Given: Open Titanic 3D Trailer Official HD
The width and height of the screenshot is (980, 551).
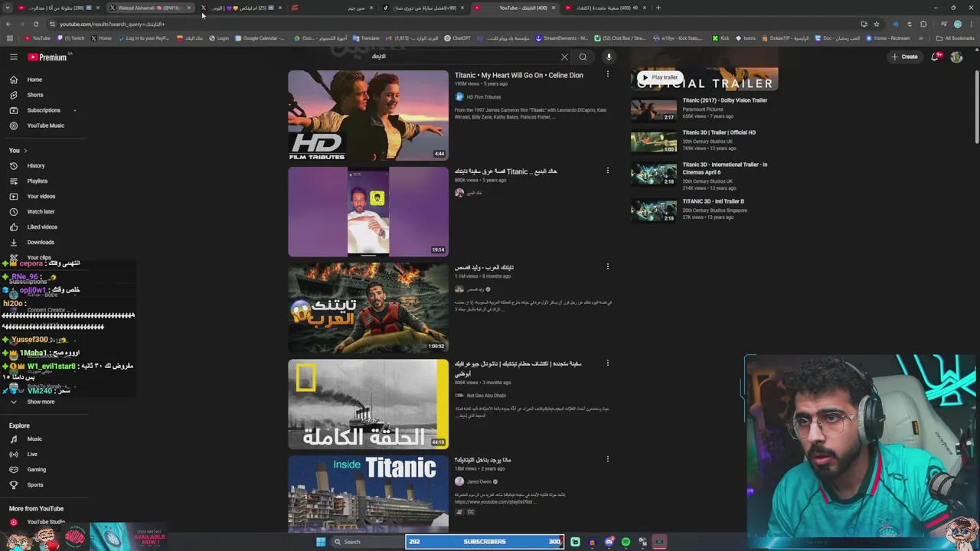Looking at the screenshot, I should coord(719,132).
